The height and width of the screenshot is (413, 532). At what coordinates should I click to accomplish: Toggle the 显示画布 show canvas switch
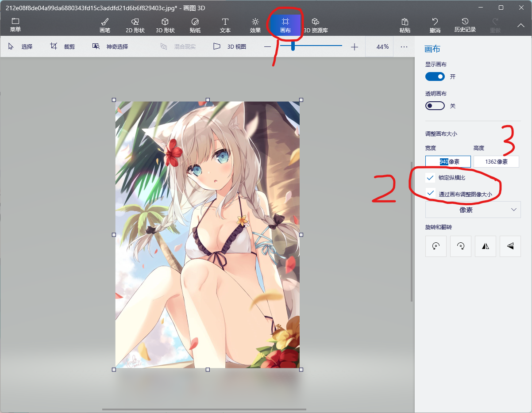pyautogui.click(x=435, y=76)
